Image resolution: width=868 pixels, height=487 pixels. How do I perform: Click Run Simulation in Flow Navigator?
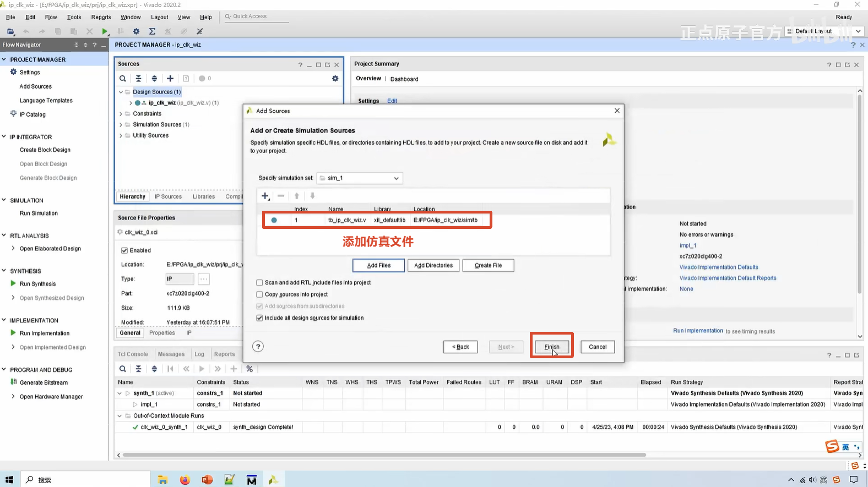(39, 214)
